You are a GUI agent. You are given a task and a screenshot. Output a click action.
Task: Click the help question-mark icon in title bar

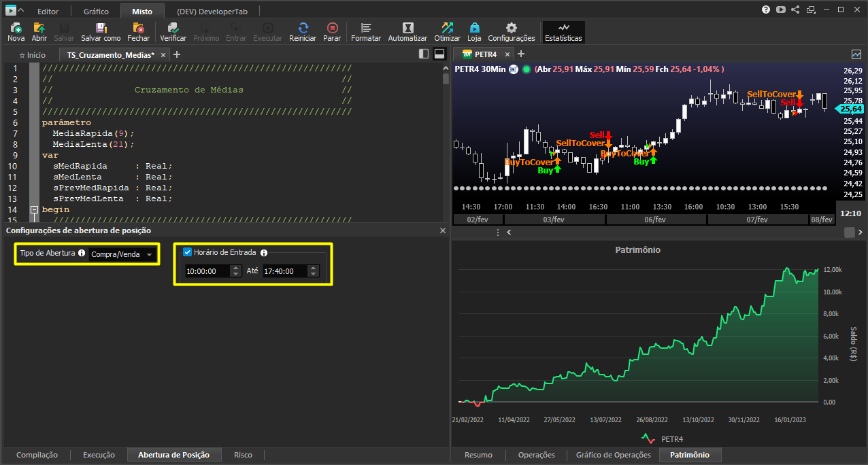pos(766,10)
